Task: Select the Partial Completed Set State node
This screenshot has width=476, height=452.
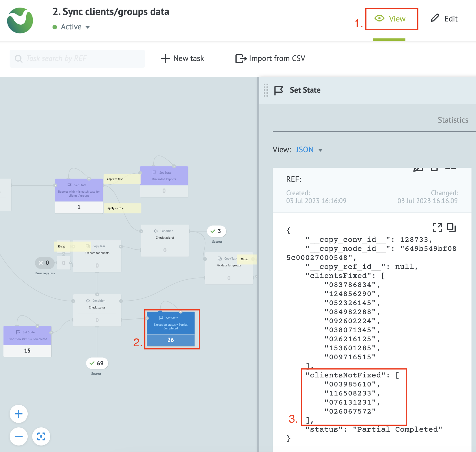Action: tap(171, 329)
